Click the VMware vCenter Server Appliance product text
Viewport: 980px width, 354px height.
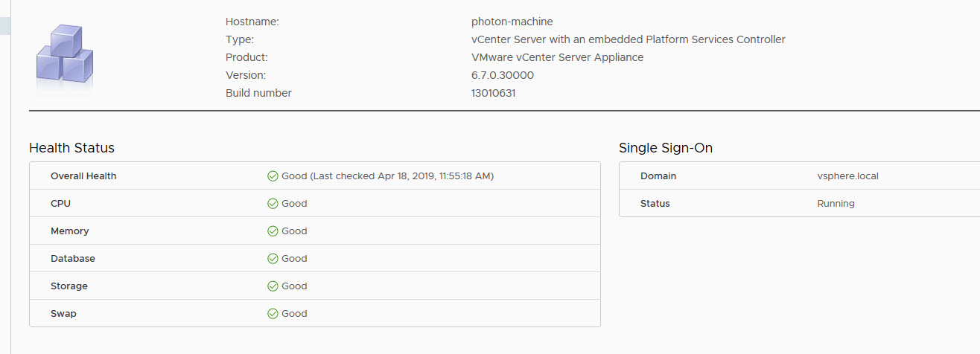(557, 57)
